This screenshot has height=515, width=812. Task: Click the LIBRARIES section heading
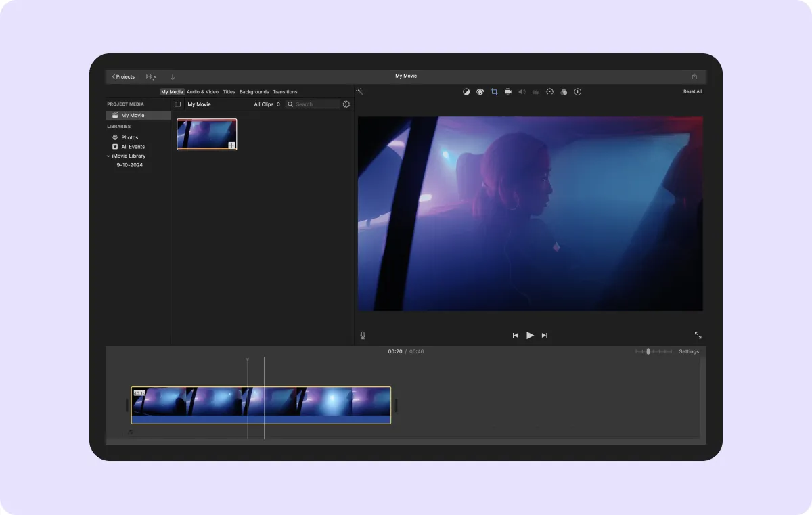(x=118, y=127)
